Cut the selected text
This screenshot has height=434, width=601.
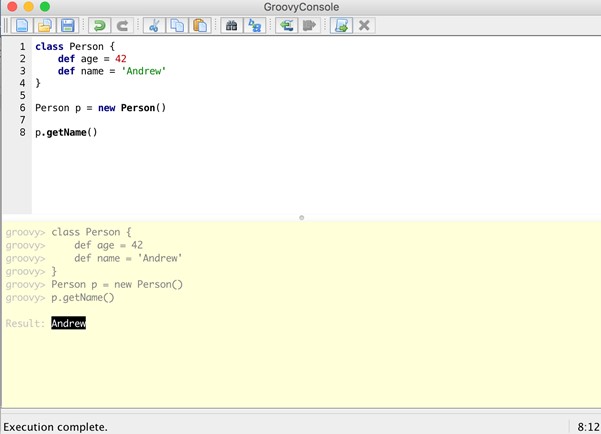click(154, 26)
